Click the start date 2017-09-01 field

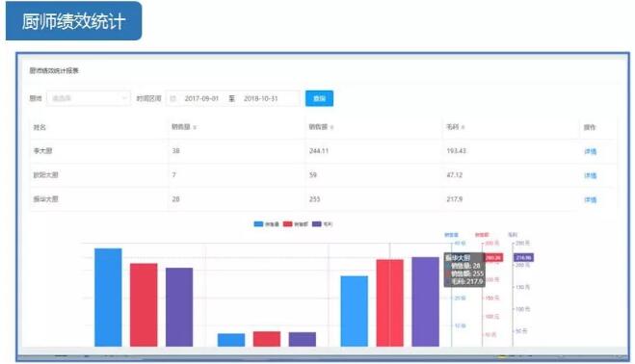(x=201, y=98)
